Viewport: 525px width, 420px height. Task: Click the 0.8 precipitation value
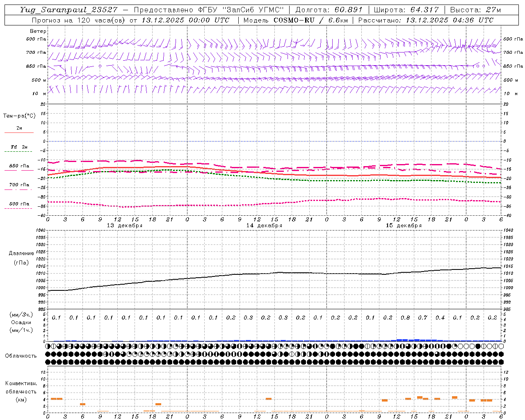(x=405, y=317)
